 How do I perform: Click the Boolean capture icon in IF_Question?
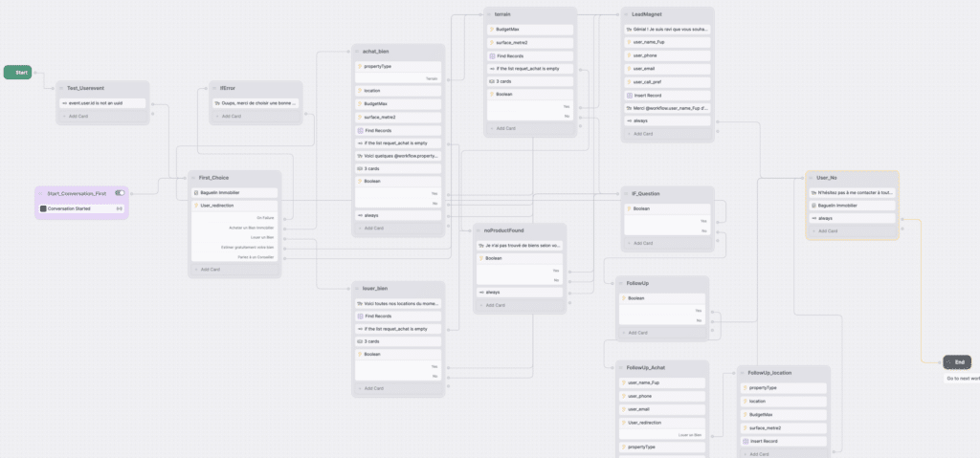[628, 208]
